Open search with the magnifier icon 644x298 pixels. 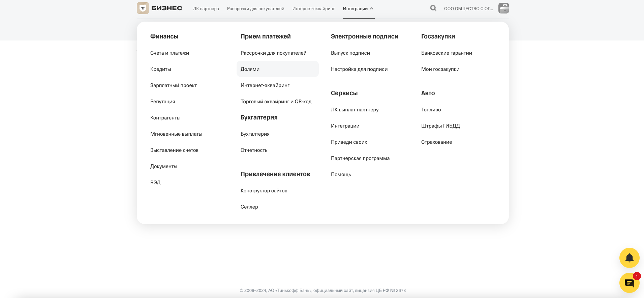(x=433, y=8)
